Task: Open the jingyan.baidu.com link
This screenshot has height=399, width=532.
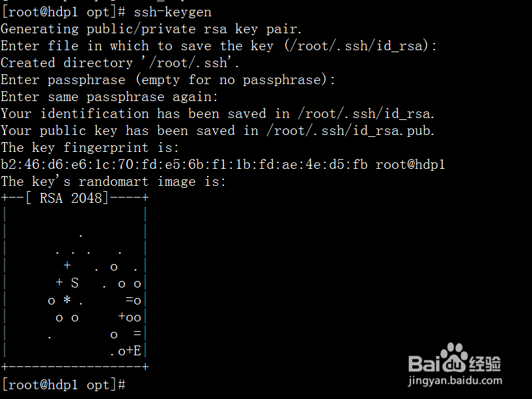Action: [455, 381]
